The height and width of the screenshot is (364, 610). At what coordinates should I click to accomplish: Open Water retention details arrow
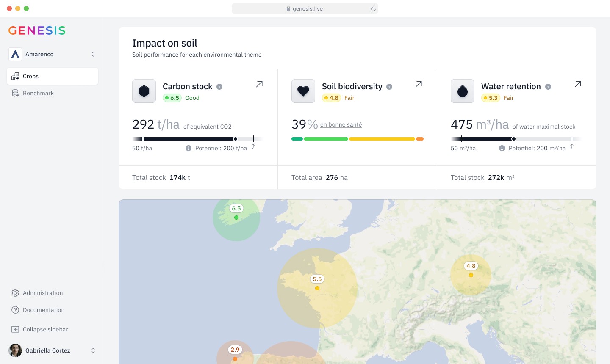coord(578,84)
